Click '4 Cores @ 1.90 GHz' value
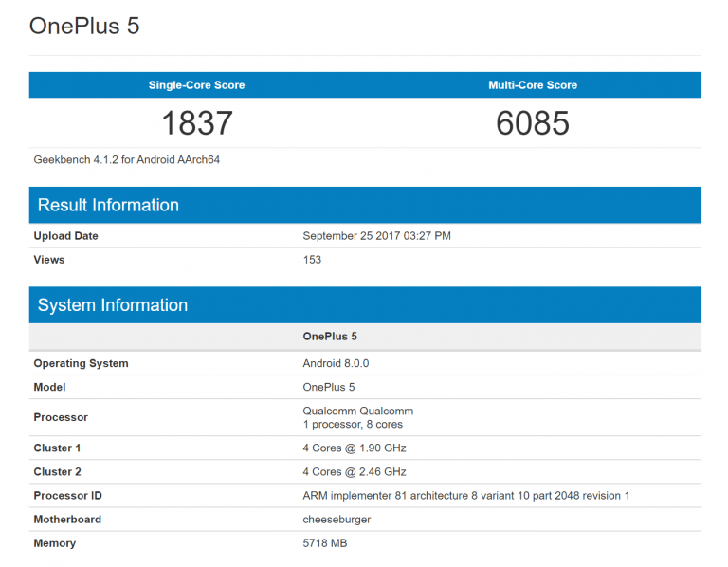This screenshot has width=728, height=567. click(355, 448)
